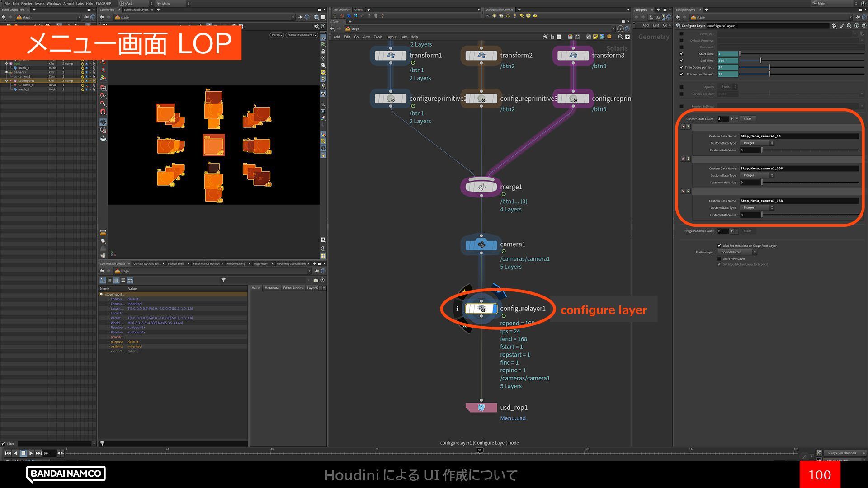This screenshot has width=868, height=488.
Task: Select the usd_rop1 node icon
Action: (481, 408)
